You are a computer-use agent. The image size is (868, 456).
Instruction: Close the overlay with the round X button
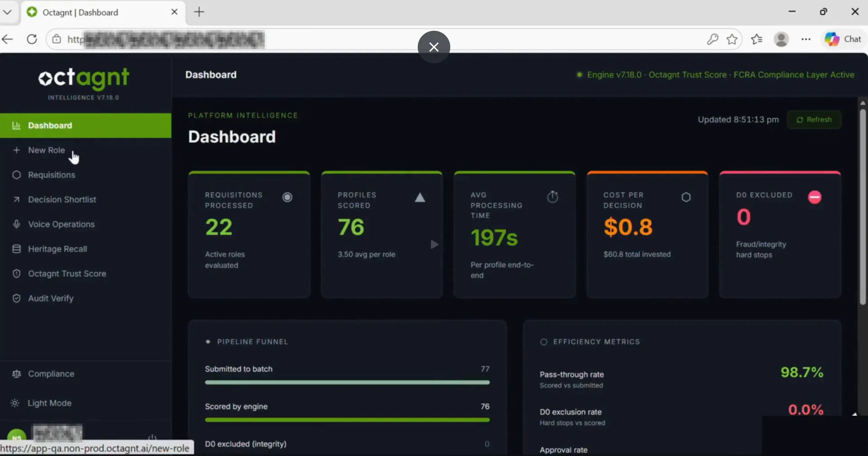point(434,47)
